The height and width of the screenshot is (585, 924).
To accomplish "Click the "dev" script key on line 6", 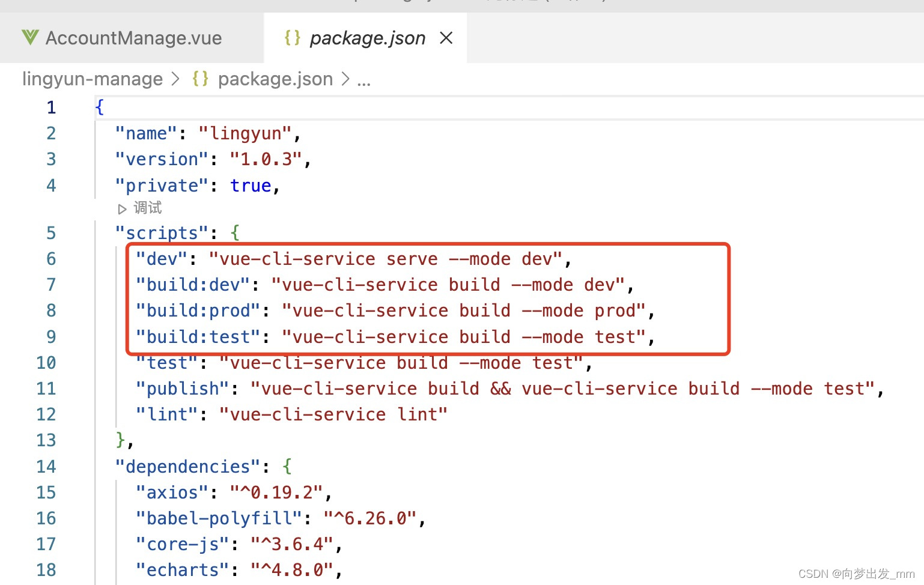I will (162, 259).
